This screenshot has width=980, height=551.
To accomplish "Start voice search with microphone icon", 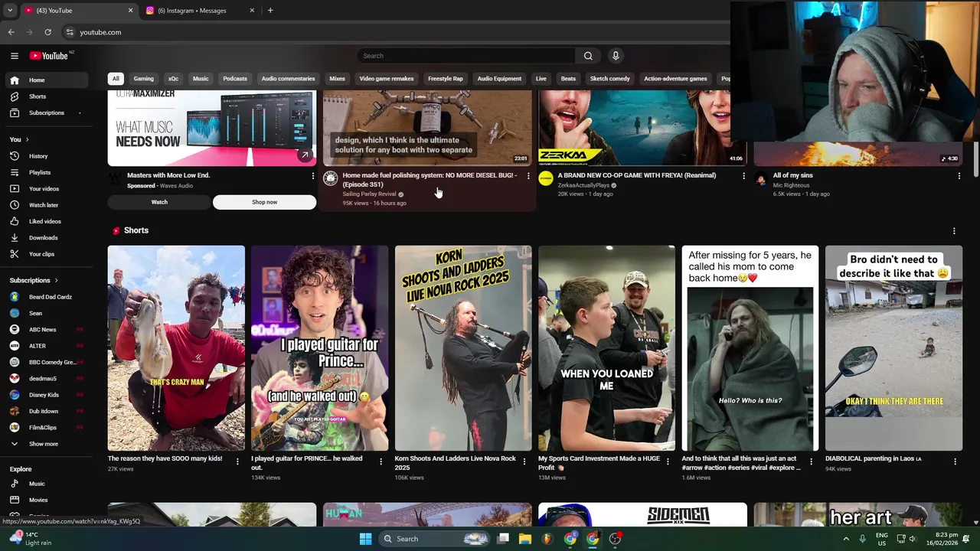I will (615, 56).
